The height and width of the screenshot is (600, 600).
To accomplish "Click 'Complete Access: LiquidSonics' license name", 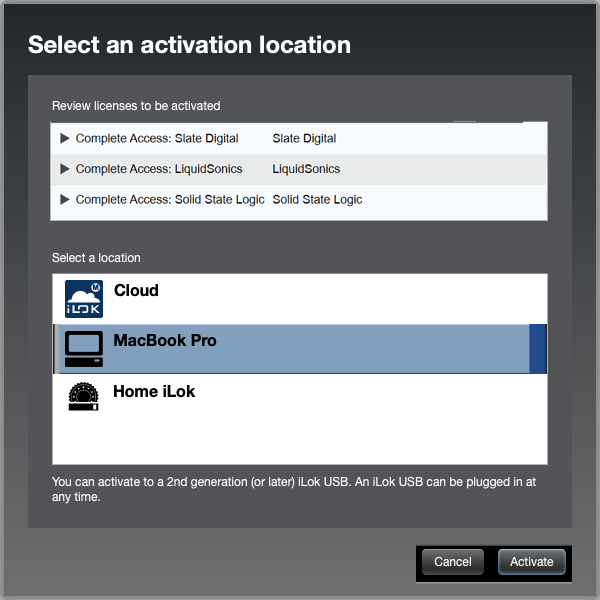I will click(x=159, y=169).
